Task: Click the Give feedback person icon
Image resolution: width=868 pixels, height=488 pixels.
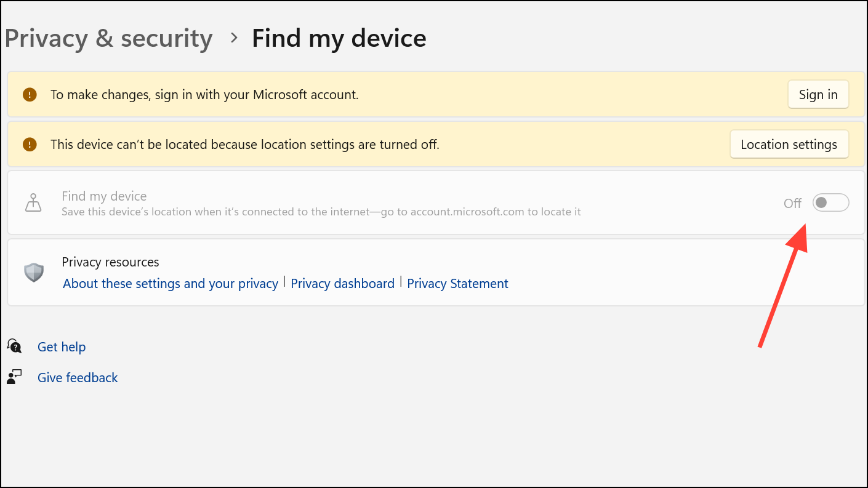Action: click(15, 377)
